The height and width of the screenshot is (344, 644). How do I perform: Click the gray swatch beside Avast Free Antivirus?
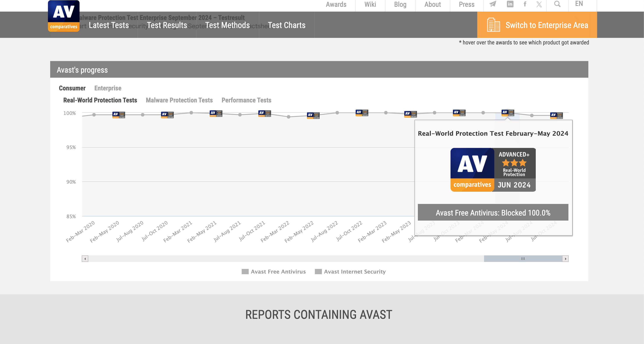tap(245, 272)
